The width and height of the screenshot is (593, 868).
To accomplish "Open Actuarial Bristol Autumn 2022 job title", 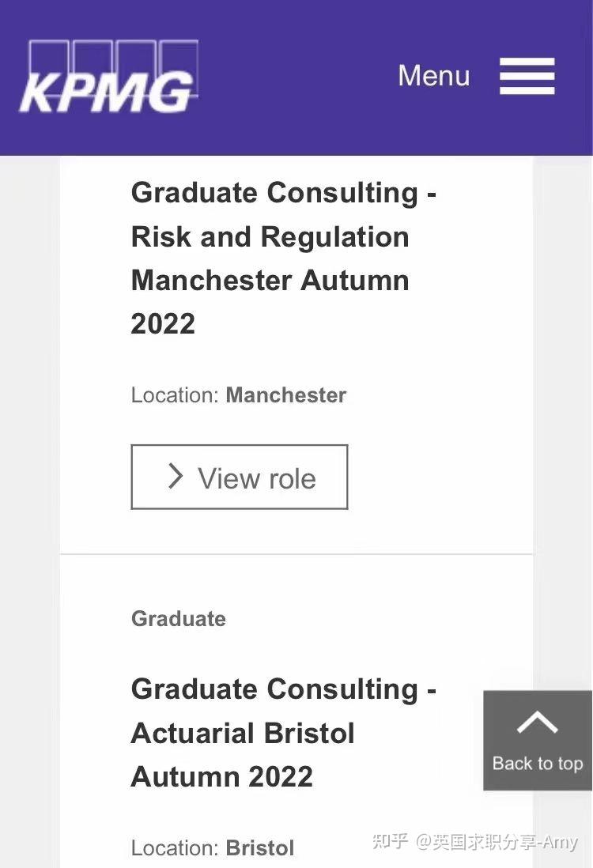I will pos(283,732).
